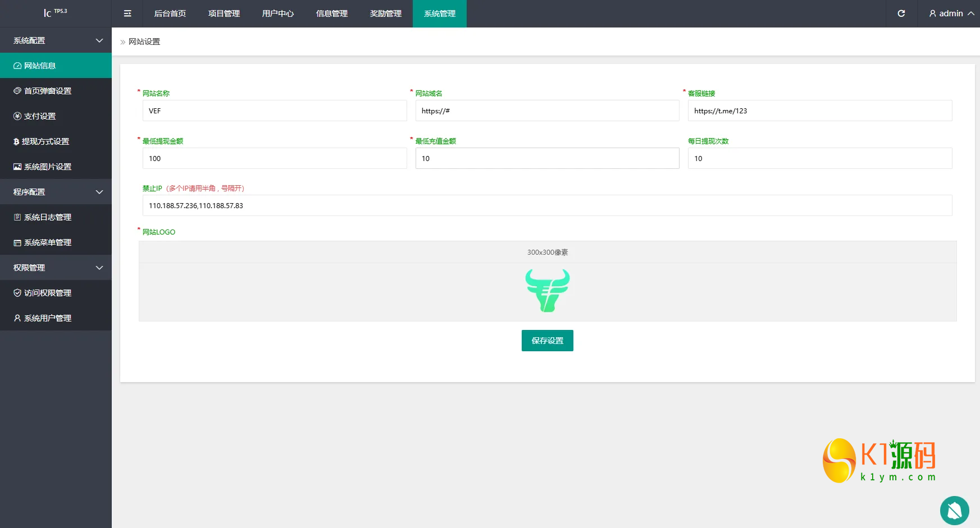The width and height of the screenshot is (980, 528).
Task: Click the 保存设置 button
Action: [548, 341]
